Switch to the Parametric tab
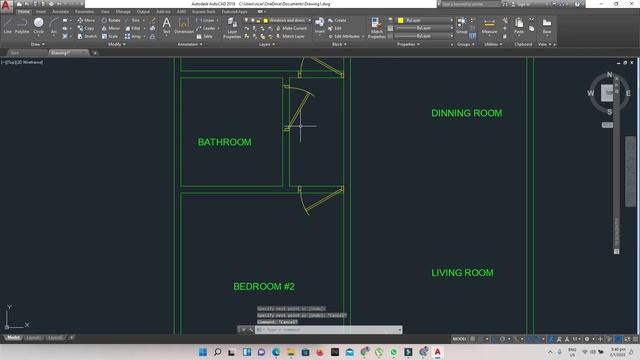Image resolution: width=640 pixels, height=360 pixels. [84, 12]
